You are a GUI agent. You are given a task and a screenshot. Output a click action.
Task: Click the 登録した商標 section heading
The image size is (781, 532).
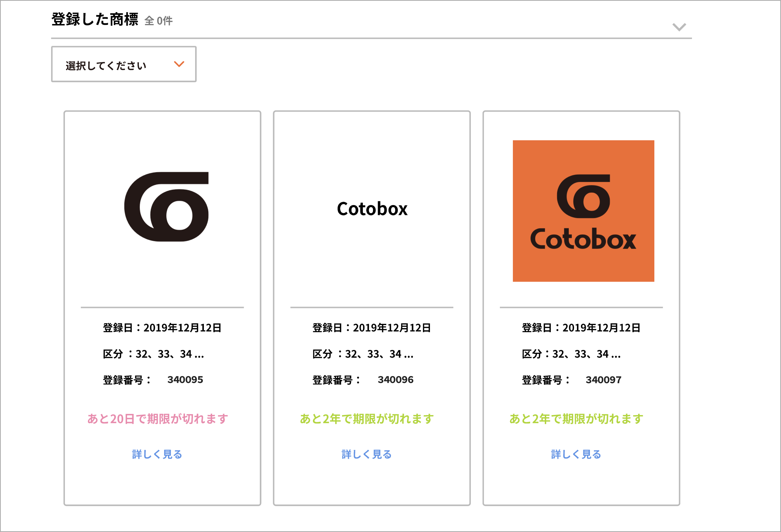coord(95,20)
